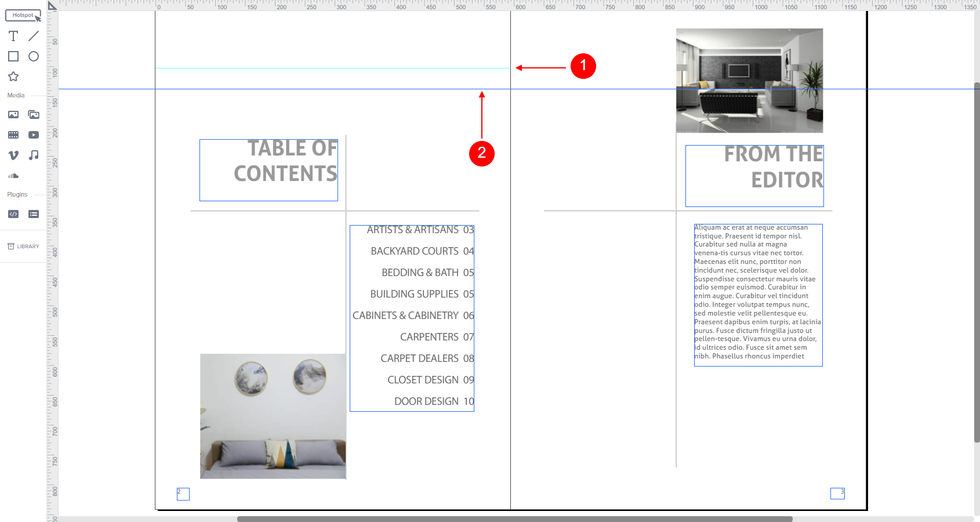Add an embed code plugin
The image size is (980, 522).
point(13,214)
